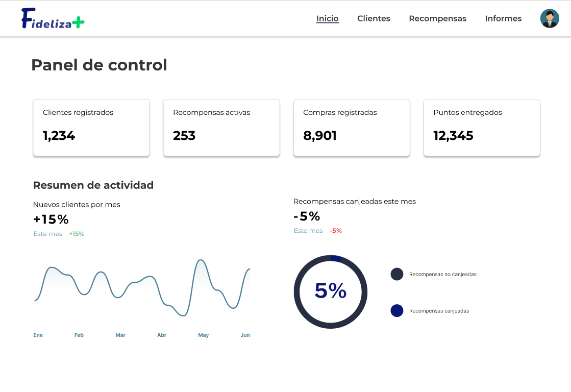
Task: Open the Informes page
Action: coord(503,18)
